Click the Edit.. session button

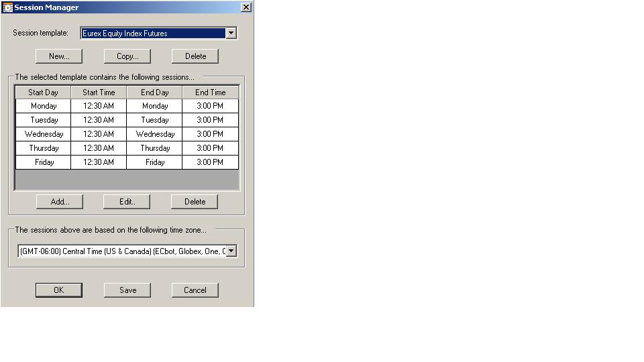(x=127, y=202)
